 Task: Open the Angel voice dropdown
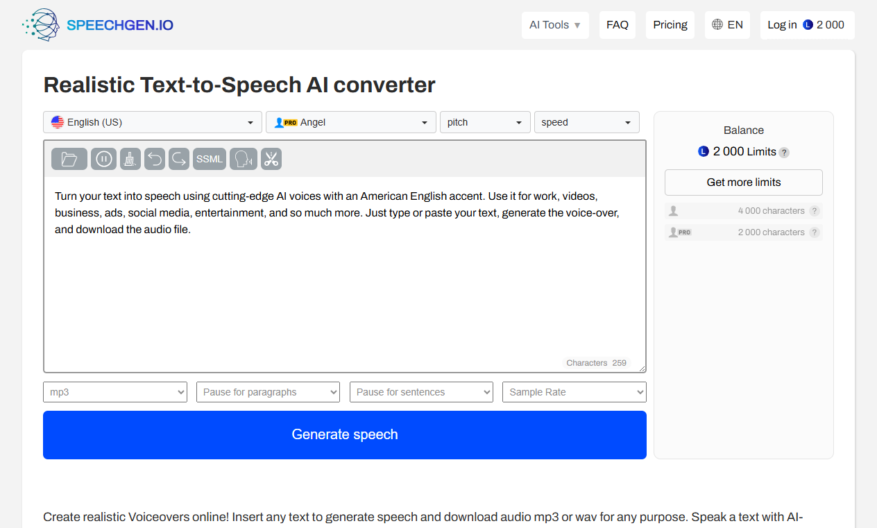click(351, 122)
